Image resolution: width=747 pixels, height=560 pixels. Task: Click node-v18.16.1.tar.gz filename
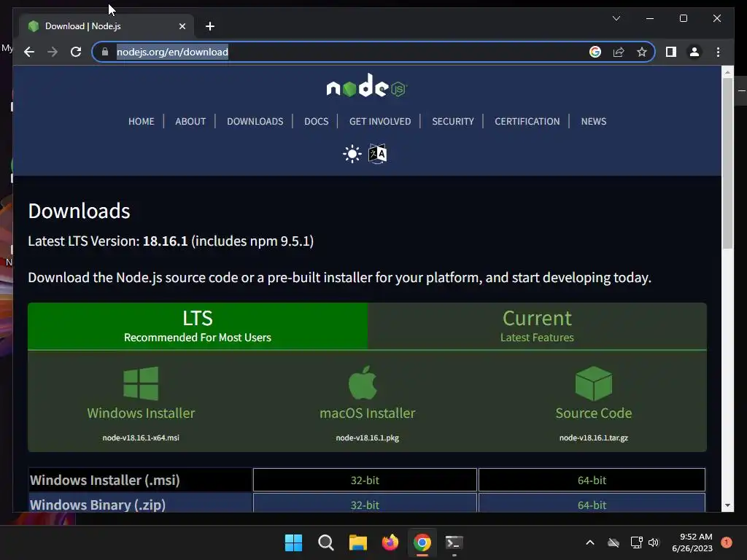tap(594, 437)
